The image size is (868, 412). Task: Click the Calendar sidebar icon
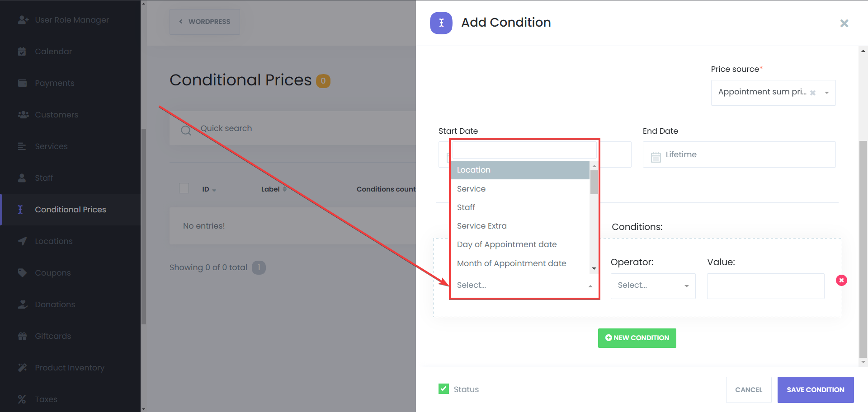coord(22,51)
